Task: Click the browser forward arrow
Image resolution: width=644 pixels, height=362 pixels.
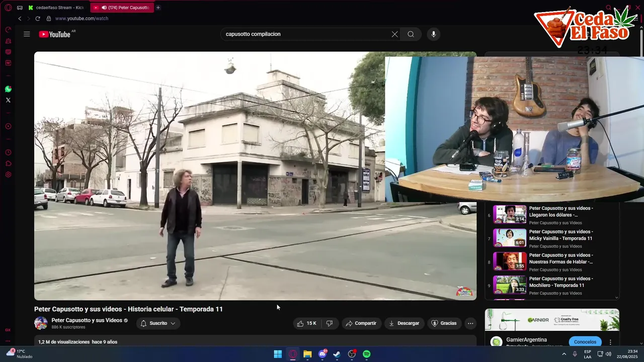Action: tap(28, 19)
